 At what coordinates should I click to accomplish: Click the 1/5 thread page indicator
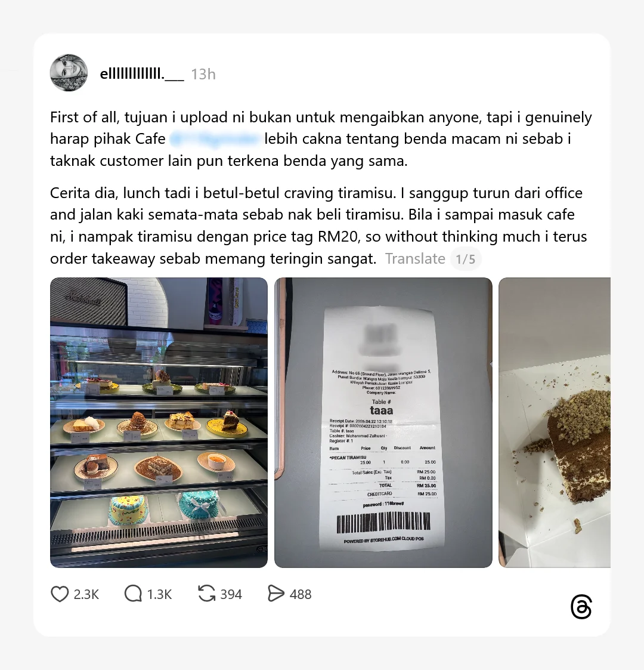pyautogui.click(x=466, y=259)
